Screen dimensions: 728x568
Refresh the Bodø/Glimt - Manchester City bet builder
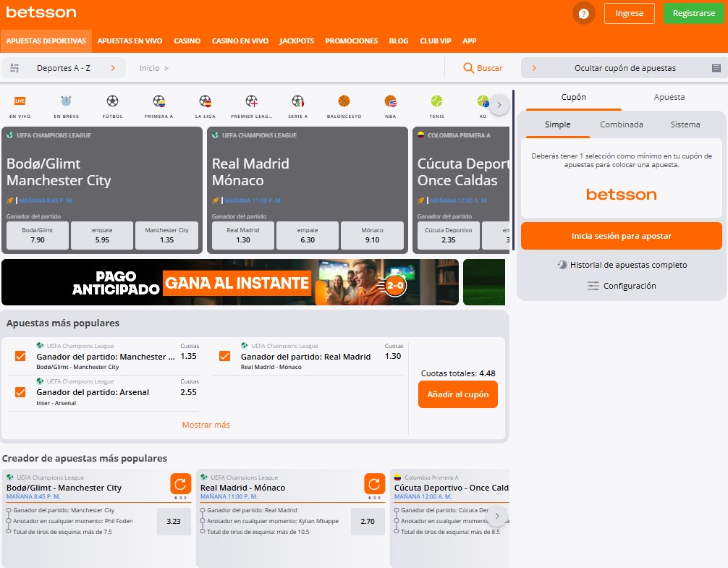click(x=181, y=484)
